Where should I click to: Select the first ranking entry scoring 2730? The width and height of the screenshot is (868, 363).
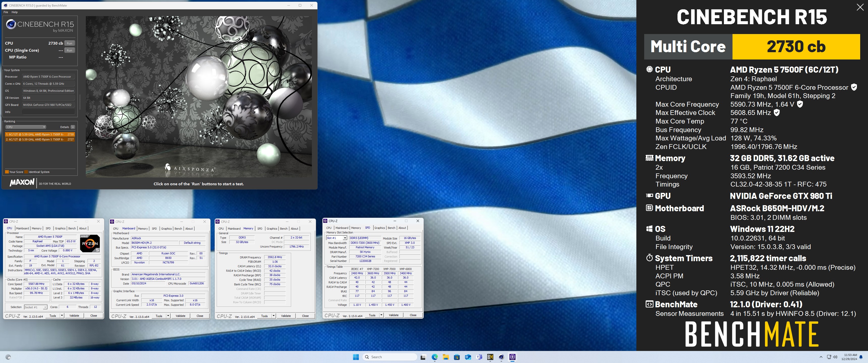pos(40,134)
